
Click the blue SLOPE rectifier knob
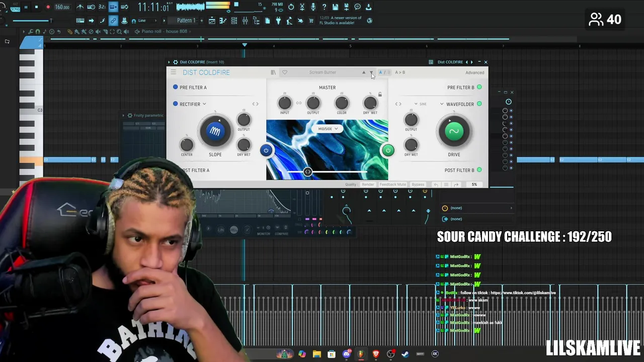(215, 131)
